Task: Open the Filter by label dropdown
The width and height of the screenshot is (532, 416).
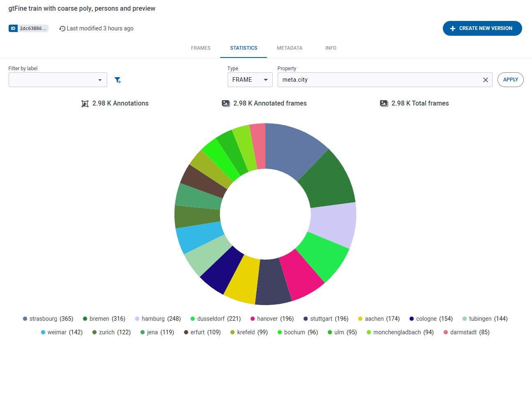Action: pyautogui.click(x=58, y=80)
